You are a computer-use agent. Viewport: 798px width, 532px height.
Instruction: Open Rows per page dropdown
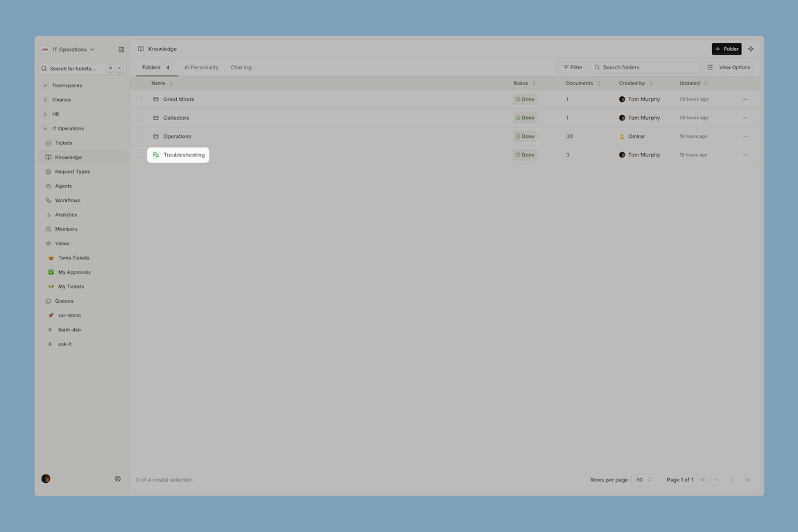click(x=643, y=480)
